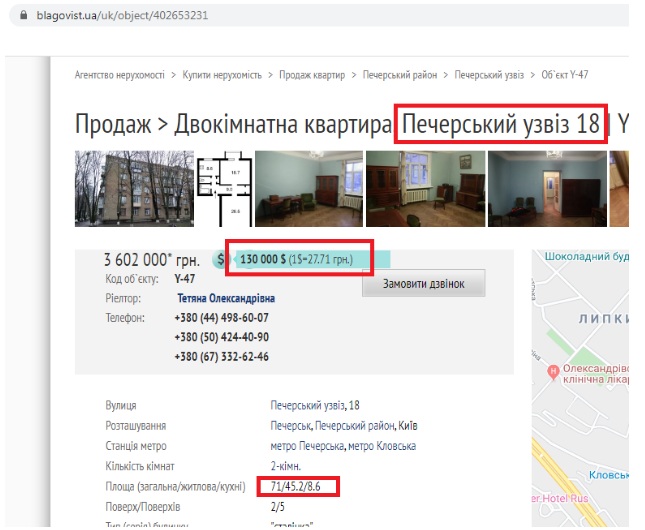Open the floor plan thumbnail
This screenshot has width=645, height=530.
click(x=225, y=188)
